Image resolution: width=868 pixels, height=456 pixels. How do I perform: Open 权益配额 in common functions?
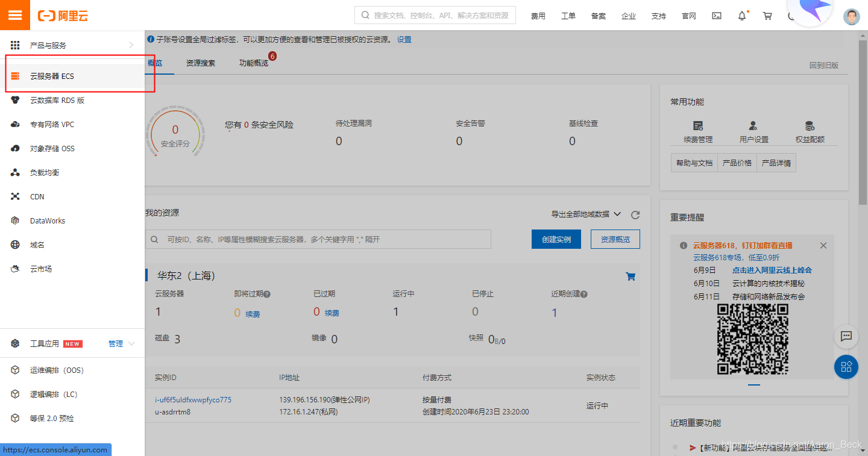click(810, 132)
